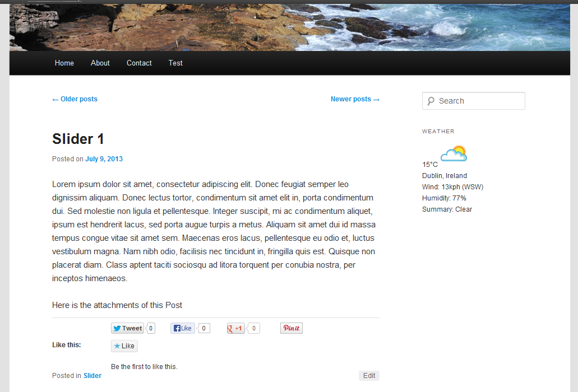The height and width of the screenshot is (392, 578).
Task: Navigate to Older posts
Action: click(x=75, y=99)
